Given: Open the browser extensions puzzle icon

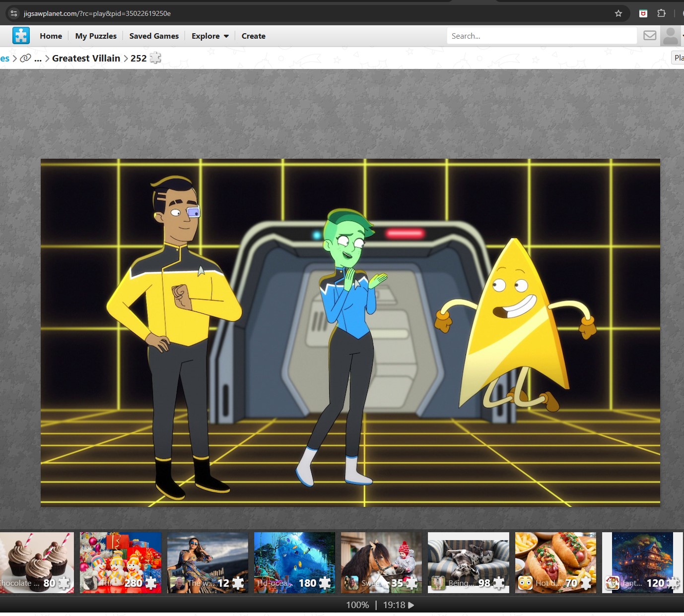Looking at the screenshot, I should (x=661, y=13).
